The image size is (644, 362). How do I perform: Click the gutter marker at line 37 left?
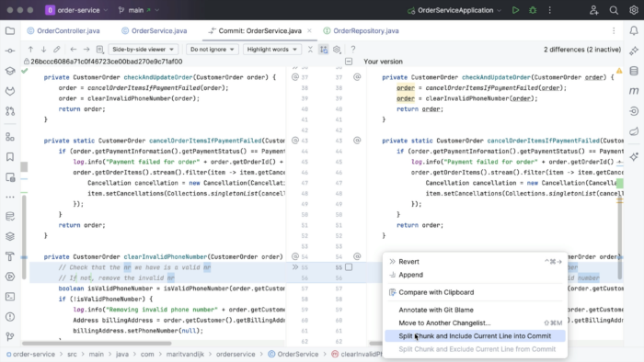[x=295, y=77]
